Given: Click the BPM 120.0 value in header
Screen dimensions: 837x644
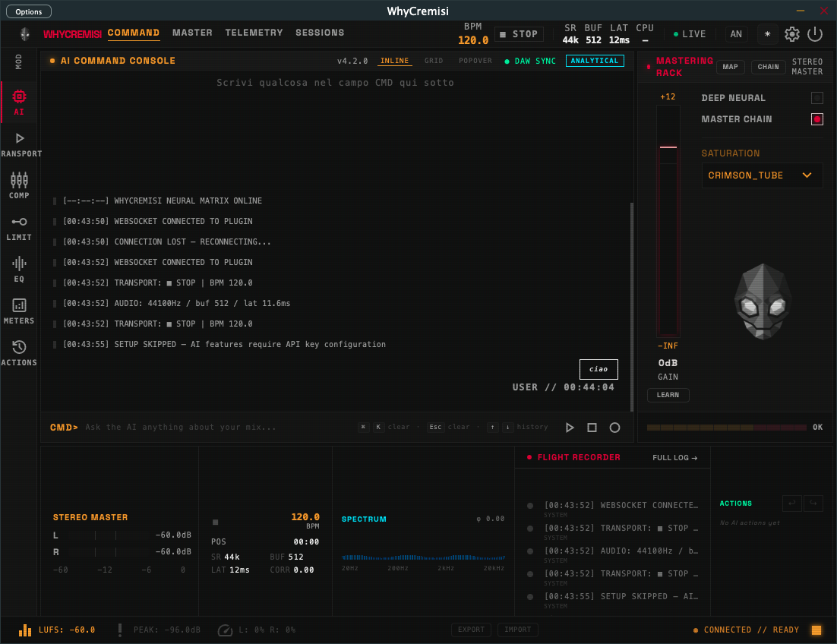Looking at the screenshot, I should [473, 40].
